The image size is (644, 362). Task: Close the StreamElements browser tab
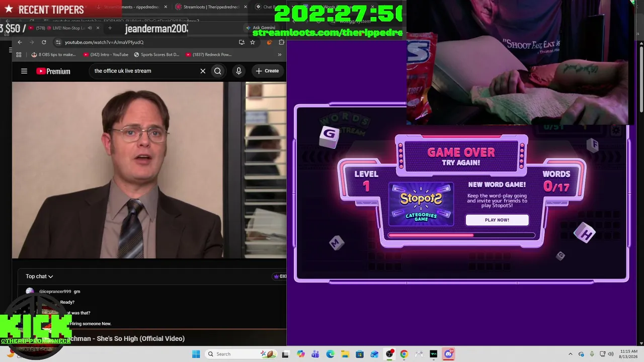166,7
